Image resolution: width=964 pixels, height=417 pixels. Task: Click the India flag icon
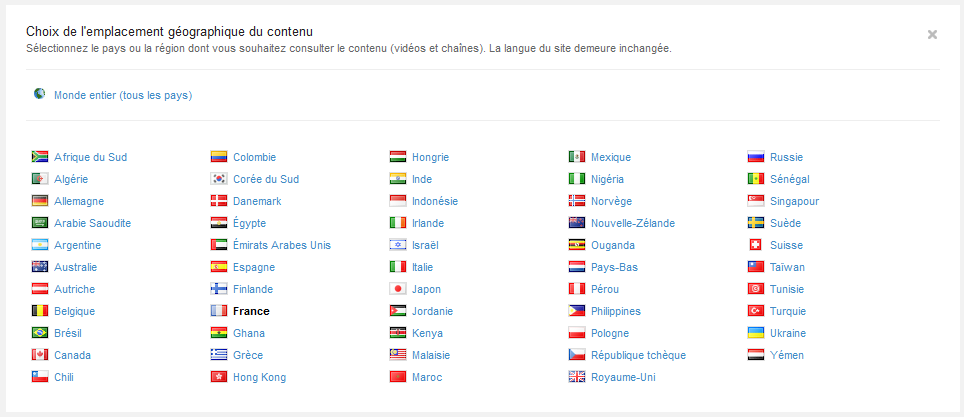click(x=398, y=179)
